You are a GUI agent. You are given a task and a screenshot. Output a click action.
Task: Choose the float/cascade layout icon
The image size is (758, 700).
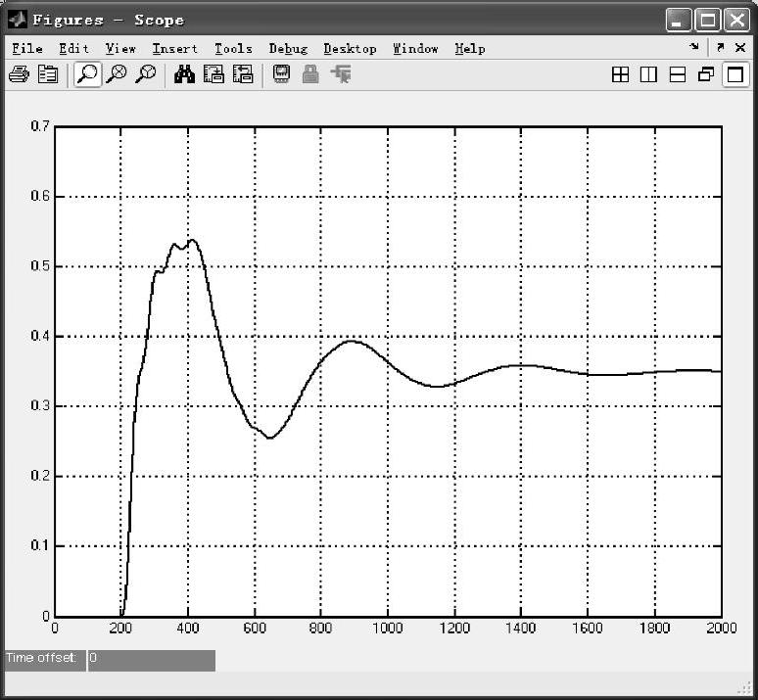(706, 74)
